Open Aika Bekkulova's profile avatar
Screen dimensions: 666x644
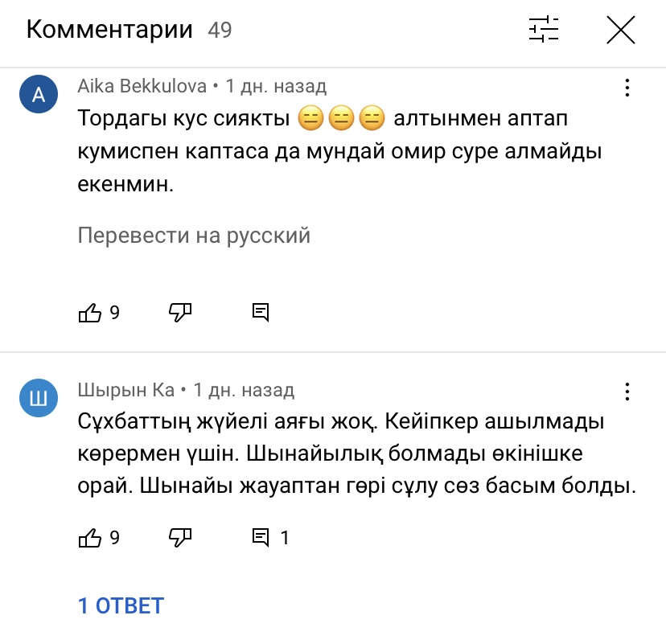pyautogui.click(x=38, y=96)
